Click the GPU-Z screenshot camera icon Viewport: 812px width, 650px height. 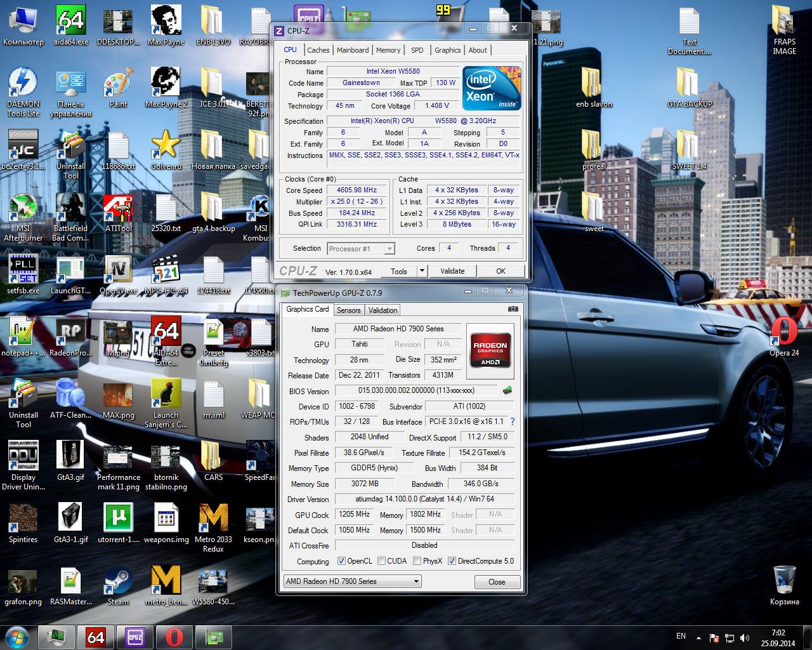click(513, 309)
